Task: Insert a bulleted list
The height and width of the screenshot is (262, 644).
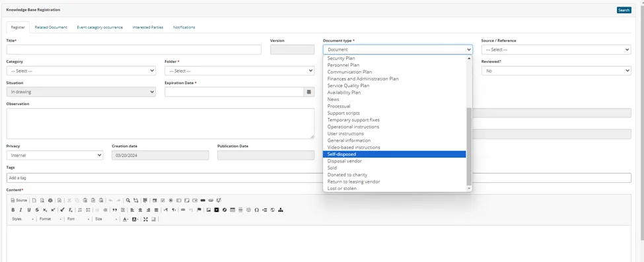Action: tap(88, 210)
